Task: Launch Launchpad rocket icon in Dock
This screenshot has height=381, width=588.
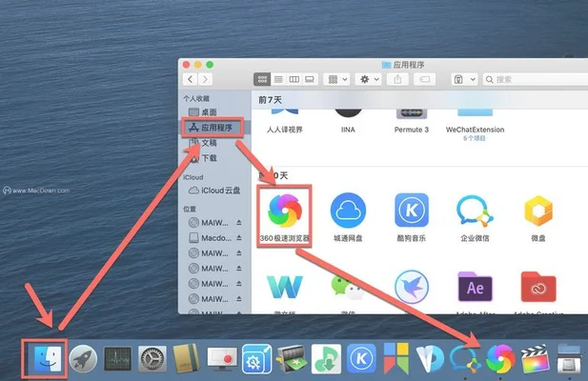Action: (83, 359)
